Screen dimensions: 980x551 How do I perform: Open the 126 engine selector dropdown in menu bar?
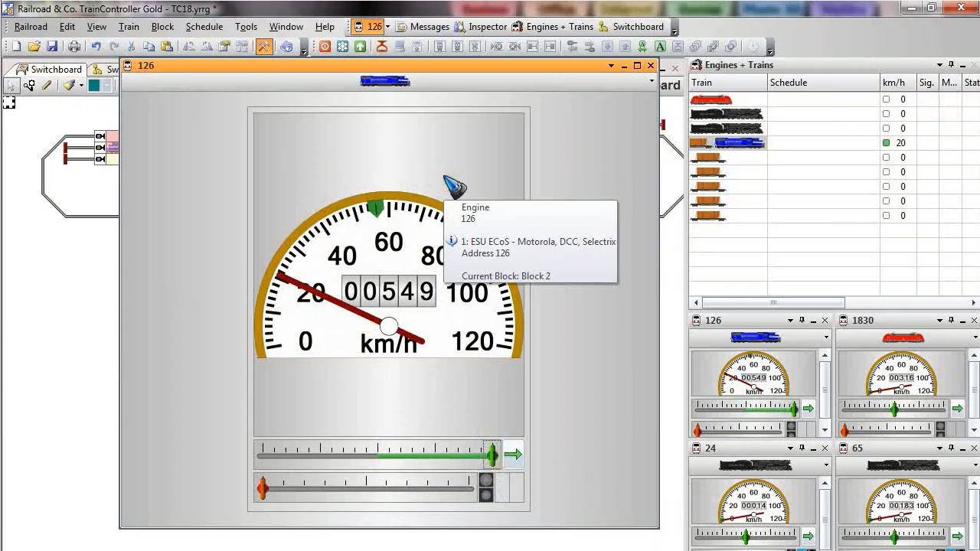[387, 27]
